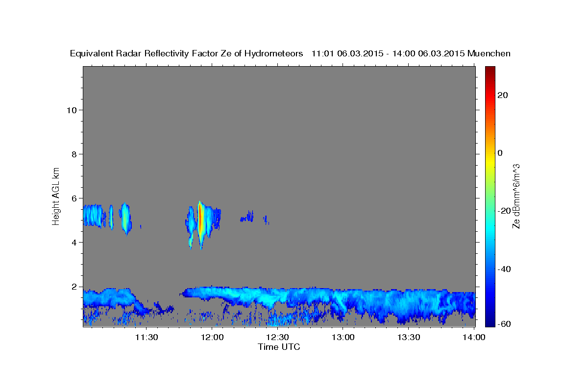Click the height axis label 2
Image resolution: width=588 pixels, height=392 pixels.
pos(73,287)
